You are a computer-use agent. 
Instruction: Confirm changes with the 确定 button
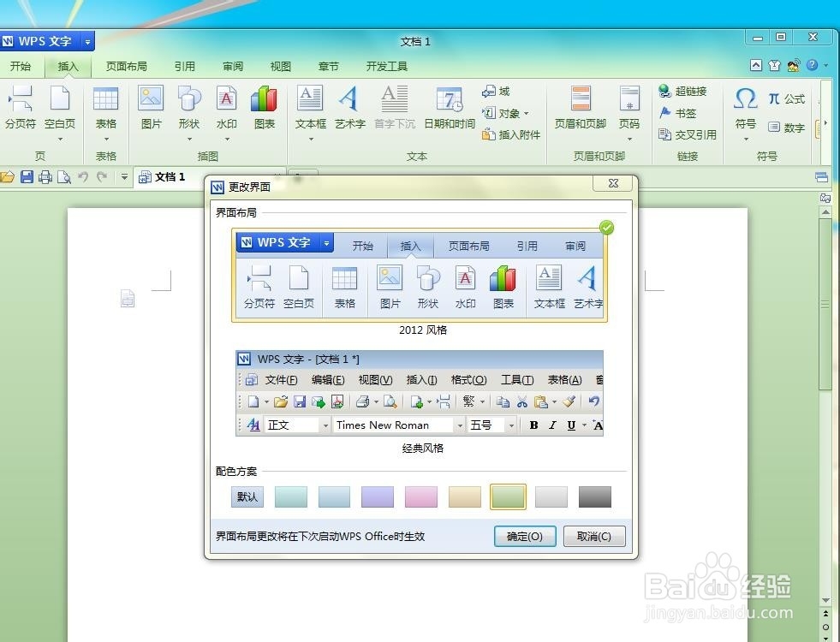click(524, 536)
